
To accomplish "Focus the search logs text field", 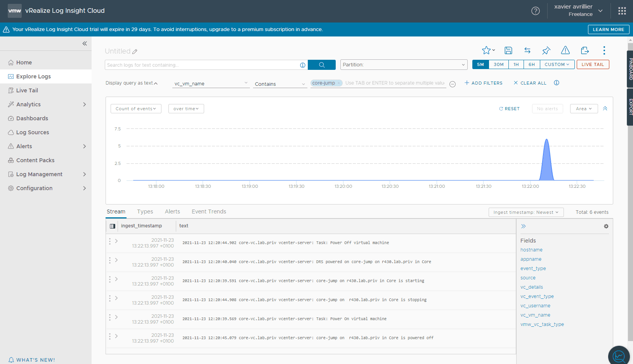I will (202, 65).
